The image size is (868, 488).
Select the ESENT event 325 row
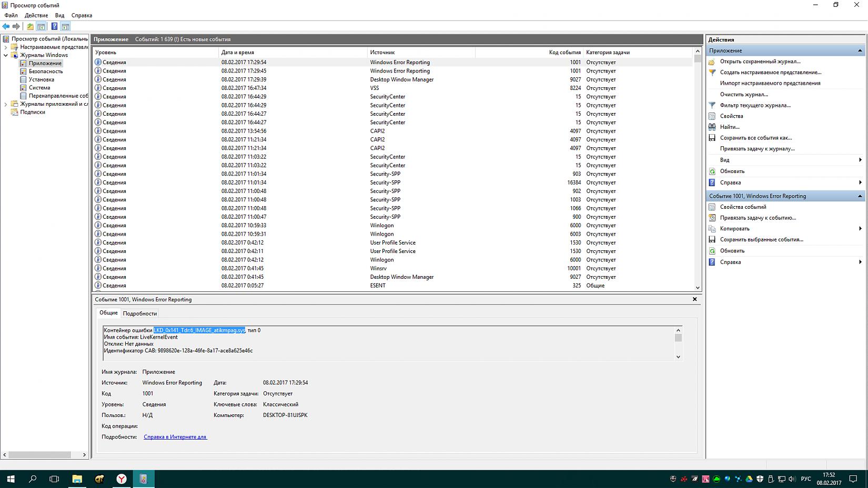click(x=393, y=286)
